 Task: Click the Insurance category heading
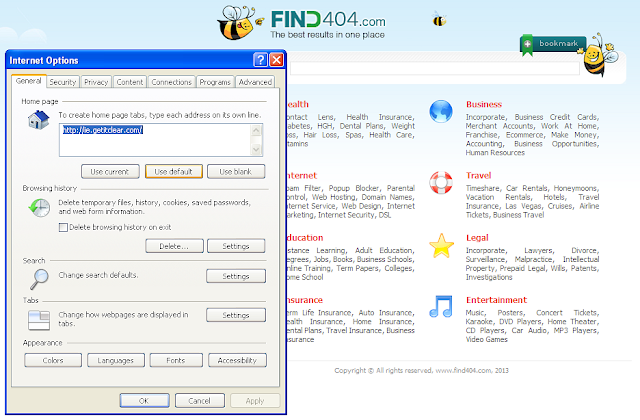(304, 300)
